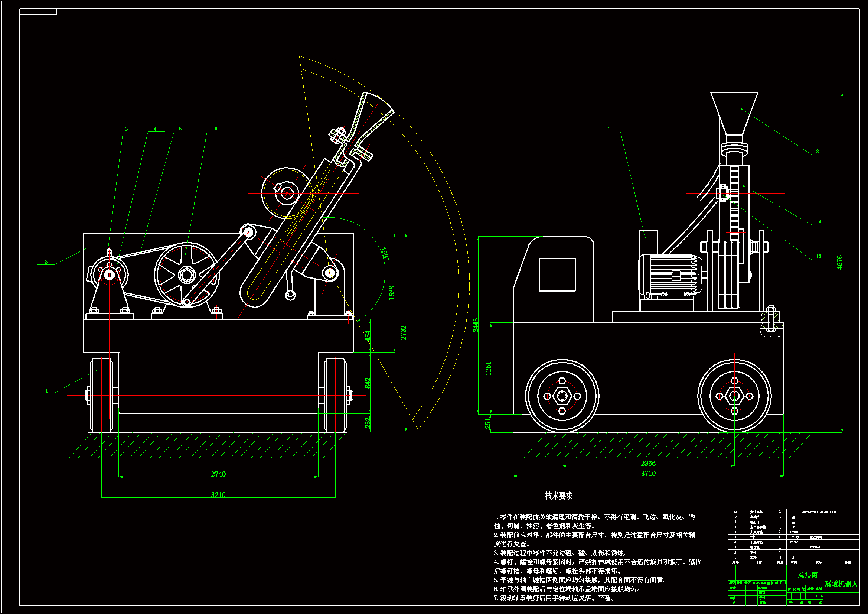The image size is (868, 614).
Task: Select the large pulley hub center
Action: coord(186,275)
